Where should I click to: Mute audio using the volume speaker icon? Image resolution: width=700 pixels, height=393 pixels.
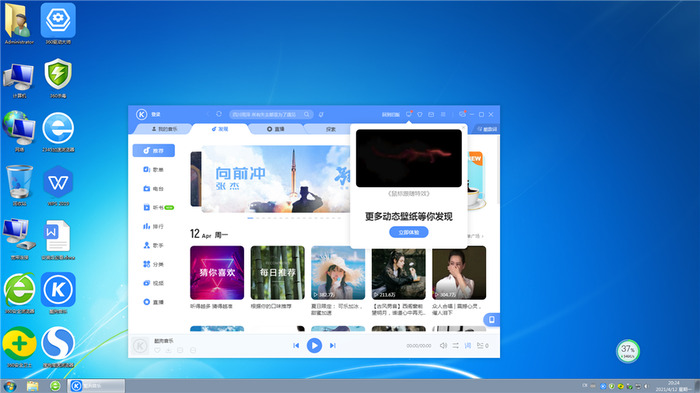coord(443,346)
